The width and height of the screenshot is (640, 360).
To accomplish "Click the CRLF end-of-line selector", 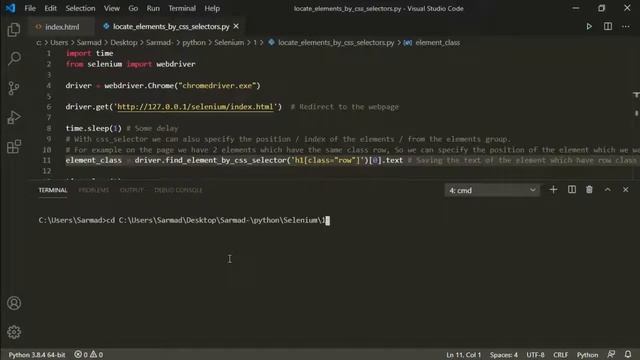I will click(x=560, y=355).
